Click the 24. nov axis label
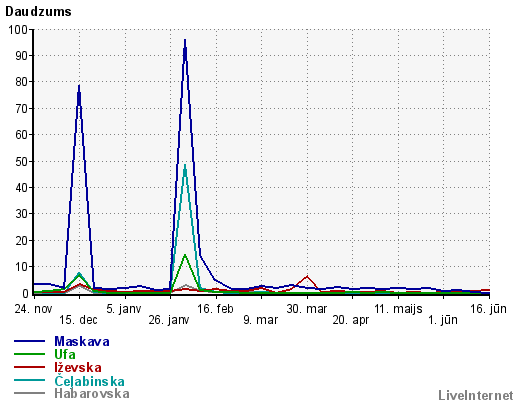The height and width of the screenshot is (405, 520). pyautogui.click(x=33, y=309)
